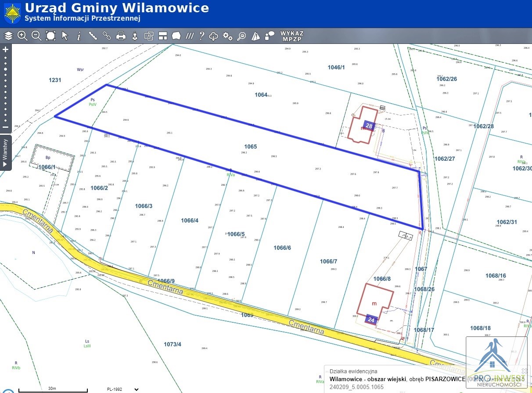Click parcel label 1231
532x393 pixels.
coord(55,80)
